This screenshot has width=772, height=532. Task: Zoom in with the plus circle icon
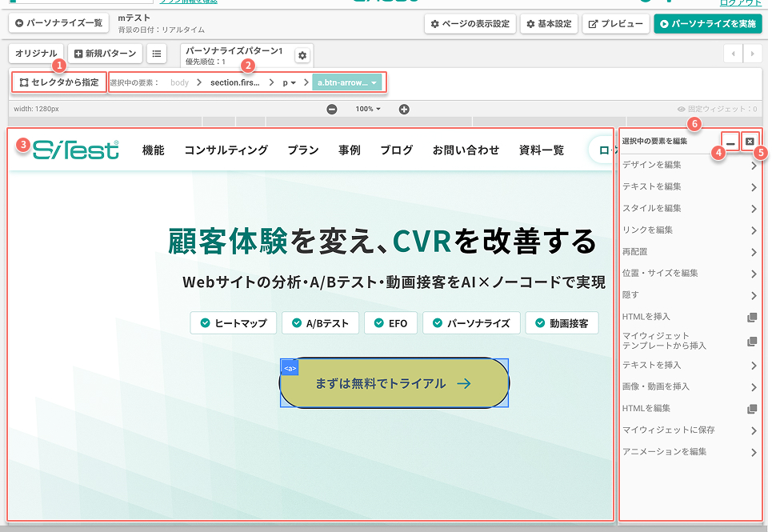point(404,110)
